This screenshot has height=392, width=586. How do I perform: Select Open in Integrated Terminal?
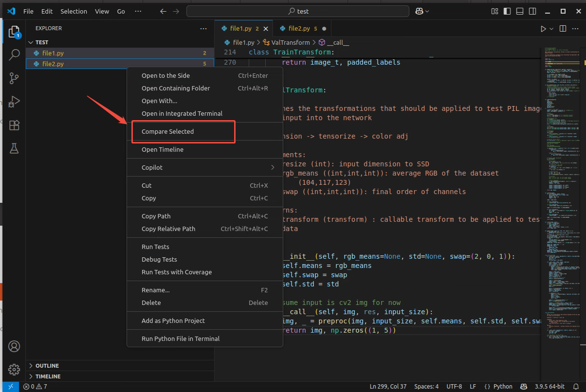click(205, 113)
